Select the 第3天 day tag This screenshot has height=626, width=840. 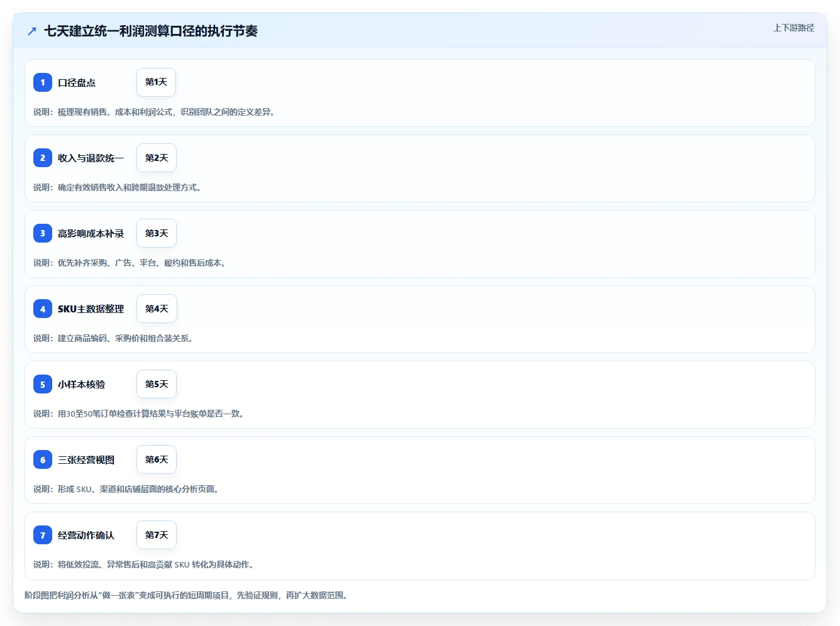(157, 233)
